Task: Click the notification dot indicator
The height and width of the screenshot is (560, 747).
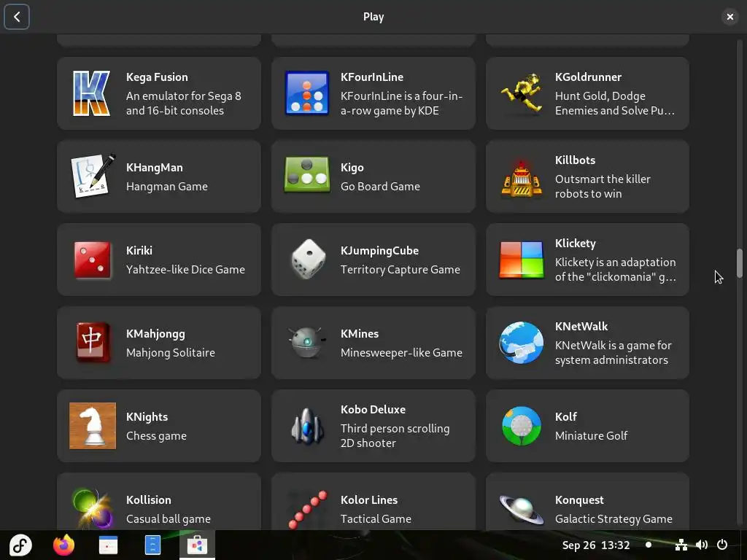Action: (x=649, y=545)
